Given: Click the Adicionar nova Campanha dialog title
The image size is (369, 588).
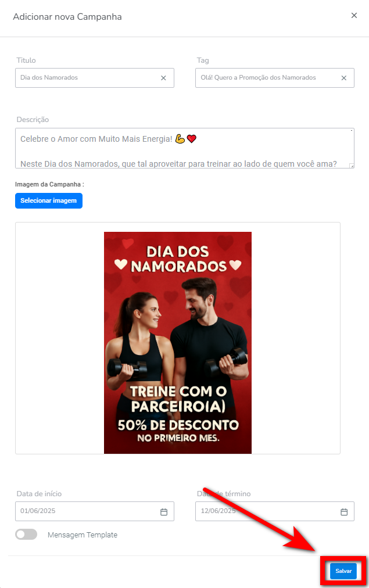Looking at the screenshot, I should [x=67, y=17].
